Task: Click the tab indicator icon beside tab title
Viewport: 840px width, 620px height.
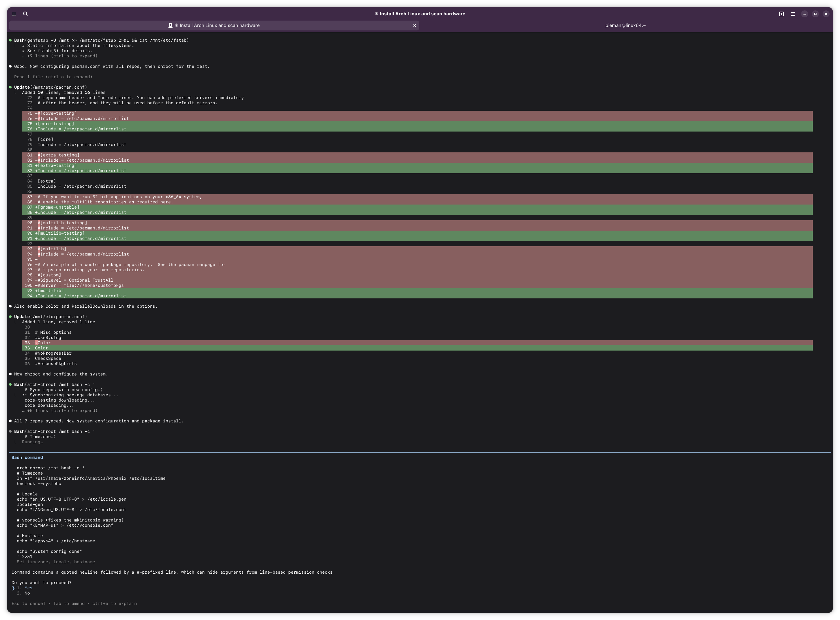Action: click(x=170, y=25)
